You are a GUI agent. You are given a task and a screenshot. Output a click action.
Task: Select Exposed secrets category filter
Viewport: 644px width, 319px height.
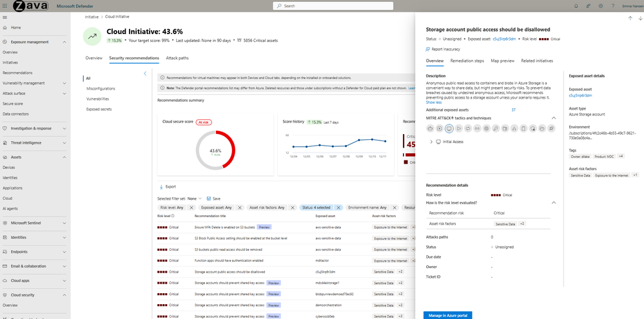pyautogui.click(x=99, y=109)
